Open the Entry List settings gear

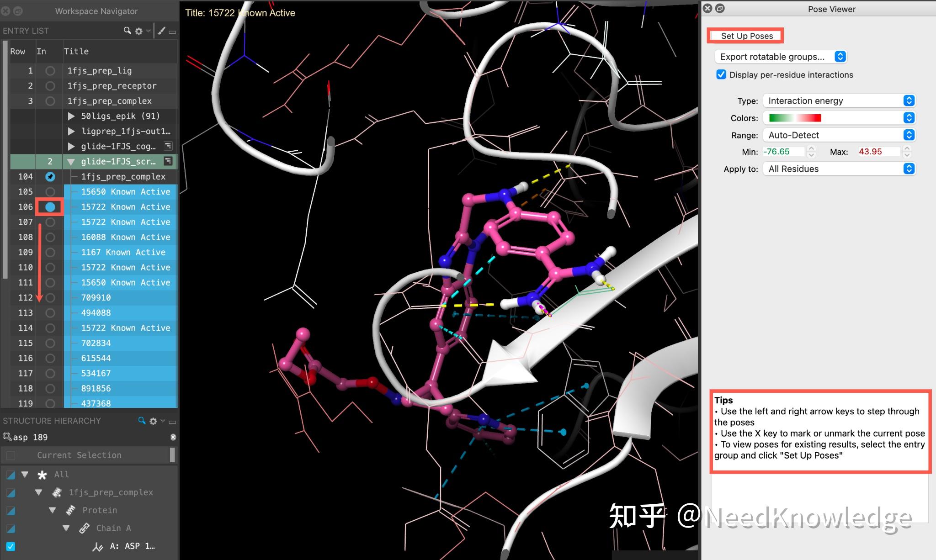point(138,31)
